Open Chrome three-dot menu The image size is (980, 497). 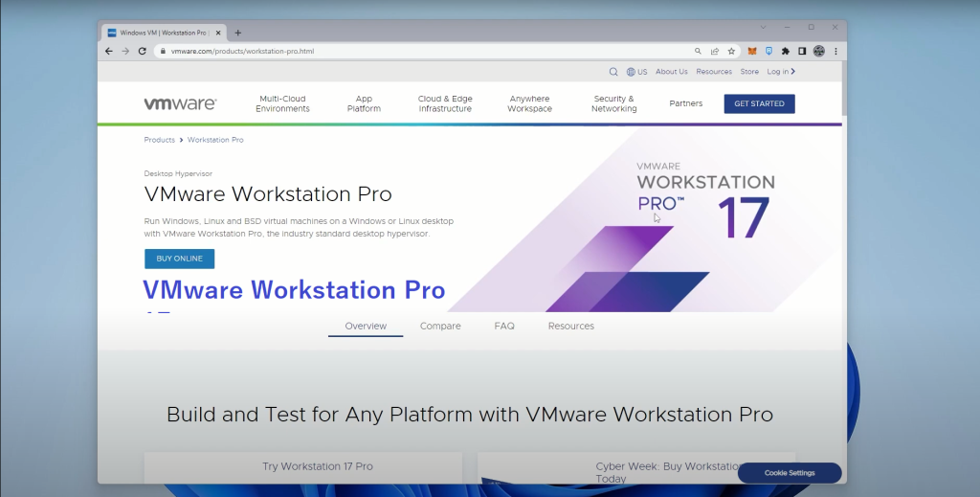coord(835,52)
